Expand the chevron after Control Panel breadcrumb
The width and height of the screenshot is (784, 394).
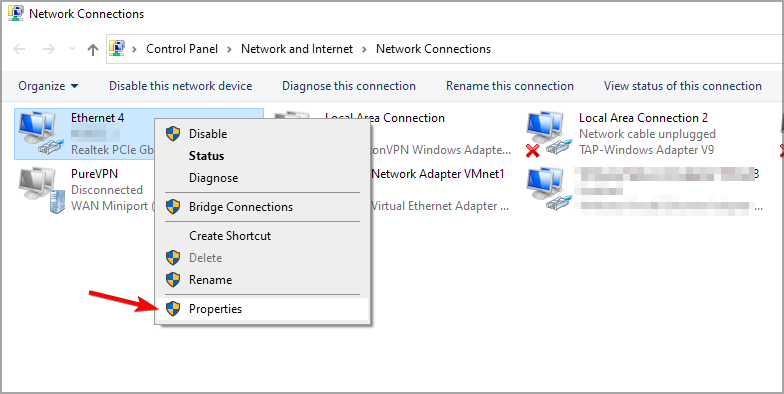(x=230, y=49)
